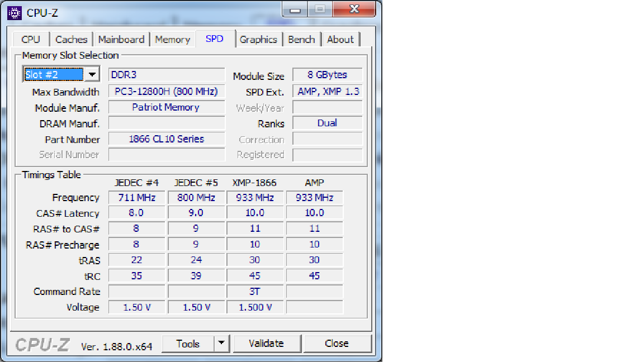Click the '1.500 V' voltage cell
This screenshot has height=362, width=644.
(255, 307)
